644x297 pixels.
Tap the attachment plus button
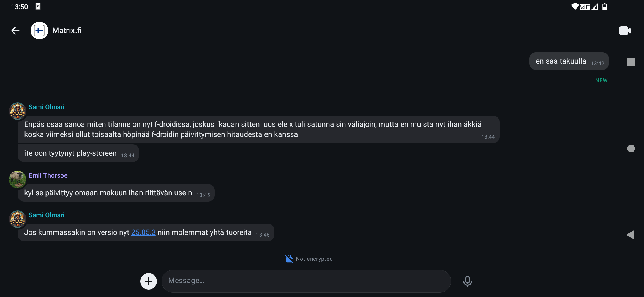click(x=149, y=281)
